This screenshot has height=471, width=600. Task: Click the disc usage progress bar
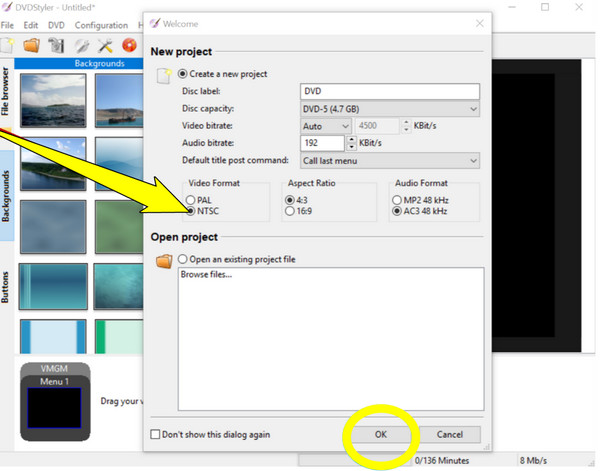(355, 460)
